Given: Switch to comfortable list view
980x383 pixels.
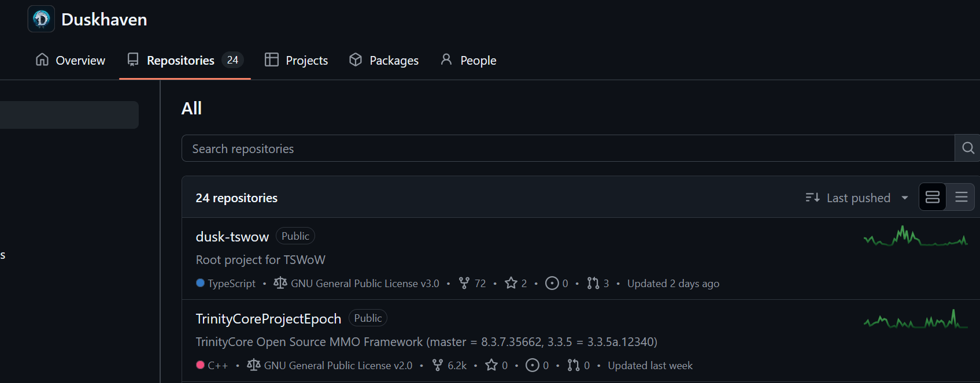Looking at the screenshot, I should point(933,198).
